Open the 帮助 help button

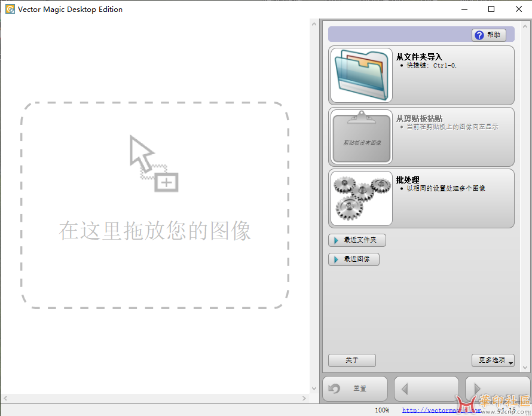(x=489, y=35)
